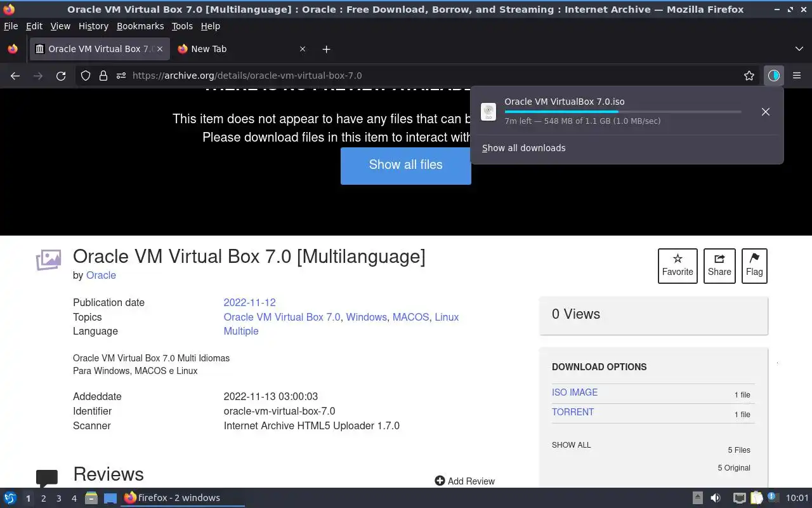Open the View menu

coord(60,26)
